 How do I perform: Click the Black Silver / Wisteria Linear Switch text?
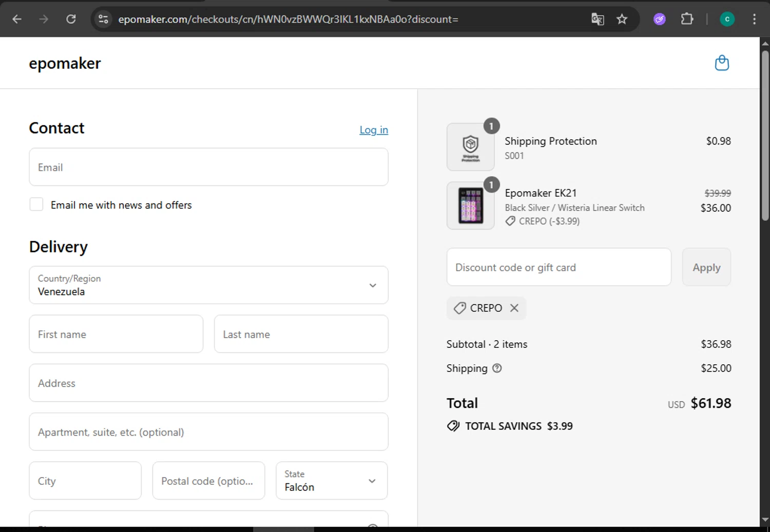coord(574,208)
